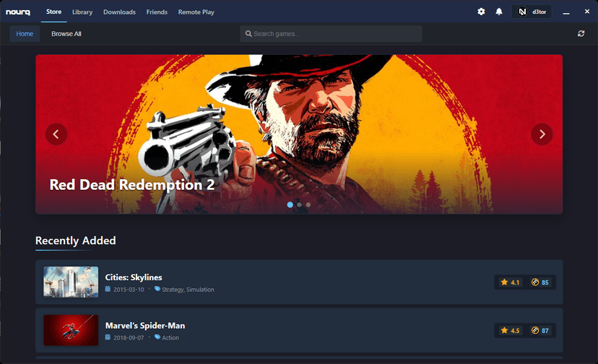
Task: Select the second carousel indicator dot
Action: click(300, 205)
